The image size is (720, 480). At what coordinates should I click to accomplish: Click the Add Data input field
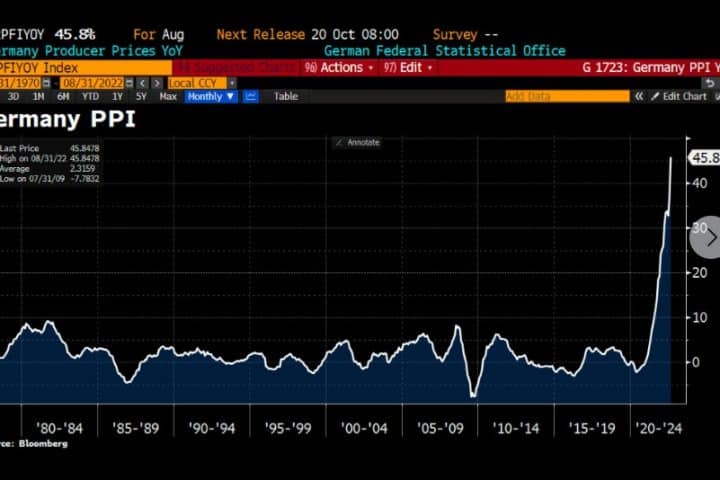pos(566,96)
